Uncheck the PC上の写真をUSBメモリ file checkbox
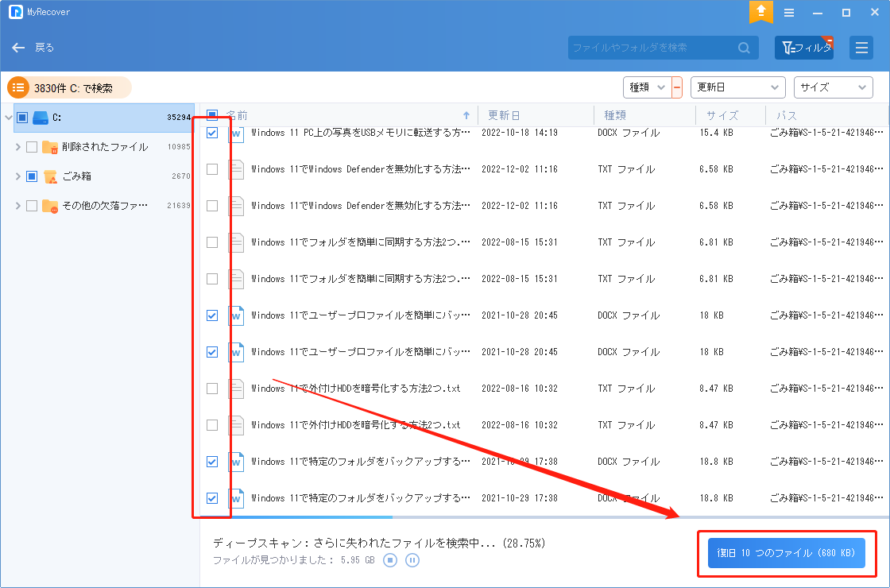890x588 pixels. [211, 133]
